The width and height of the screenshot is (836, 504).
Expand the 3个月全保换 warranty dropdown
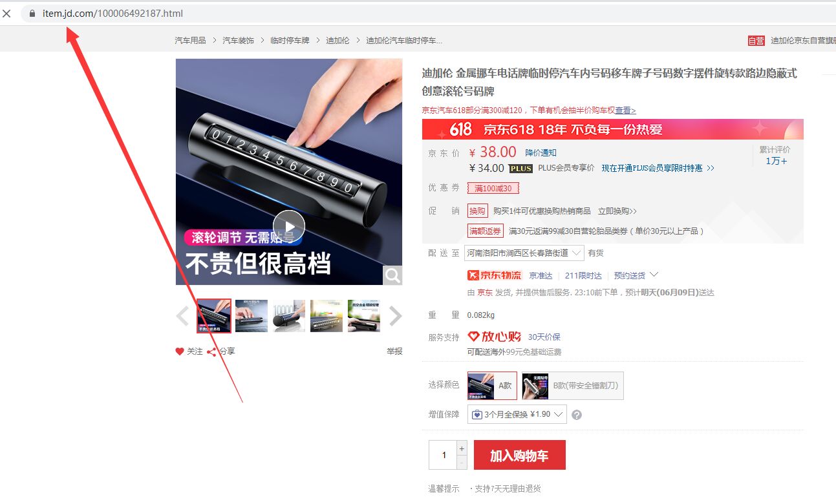coord(517,414)
